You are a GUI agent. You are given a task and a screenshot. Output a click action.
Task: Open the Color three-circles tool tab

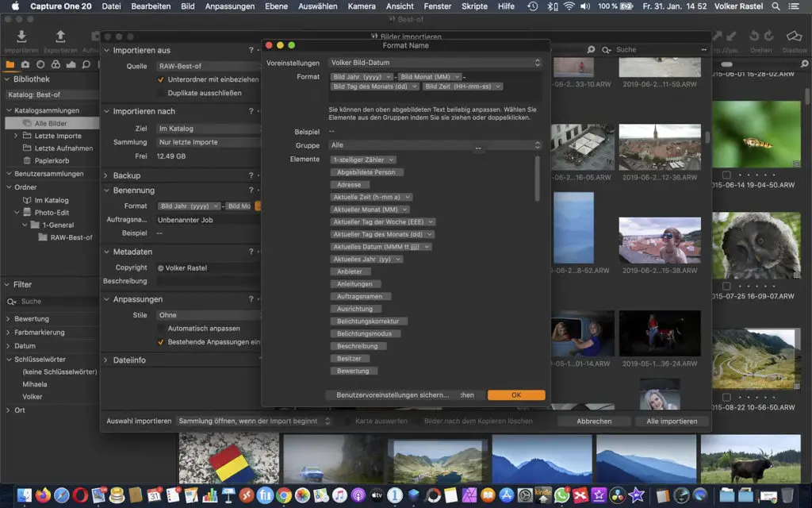[56, 65]
